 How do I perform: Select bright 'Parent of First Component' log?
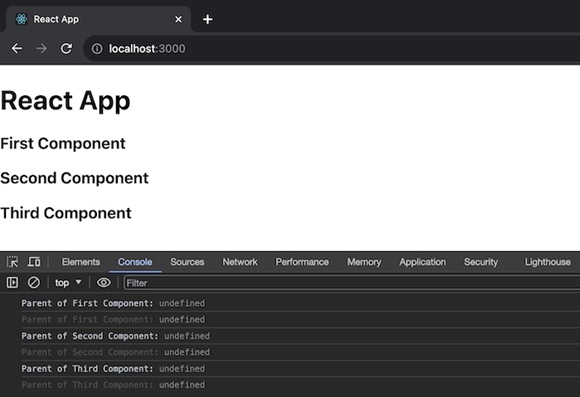(x=290, y=303)
